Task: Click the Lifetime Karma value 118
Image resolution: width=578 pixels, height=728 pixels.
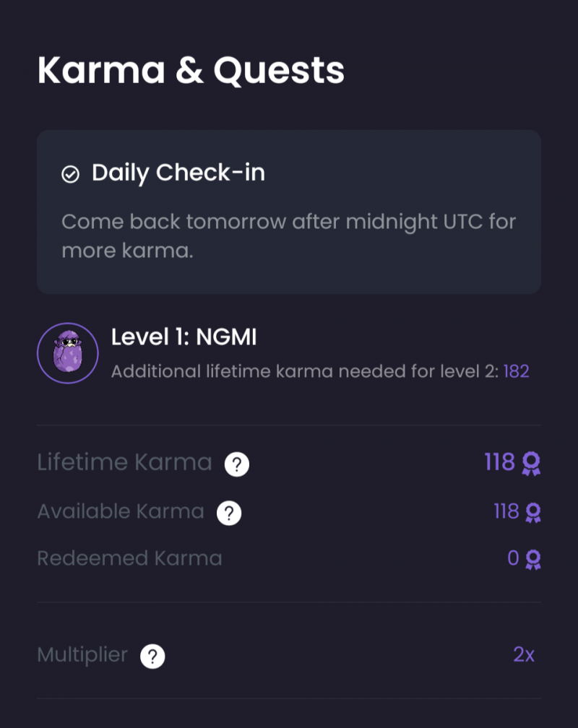Action: click(499, 462)
